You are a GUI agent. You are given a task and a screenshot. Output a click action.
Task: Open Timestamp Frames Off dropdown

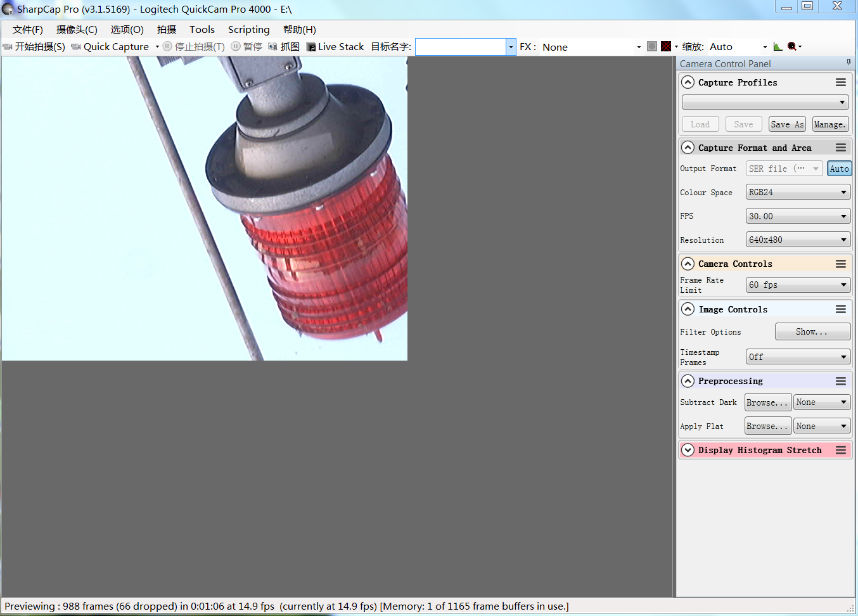pos(798,357)
